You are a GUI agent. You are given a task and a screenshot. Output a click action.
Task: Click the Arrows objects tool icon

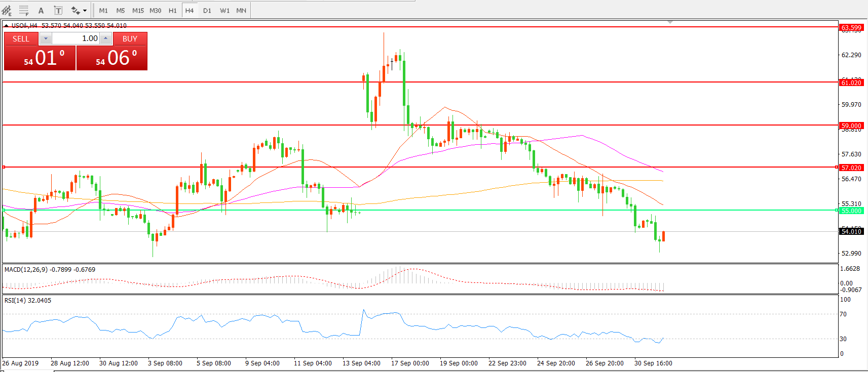pos(76,10)
